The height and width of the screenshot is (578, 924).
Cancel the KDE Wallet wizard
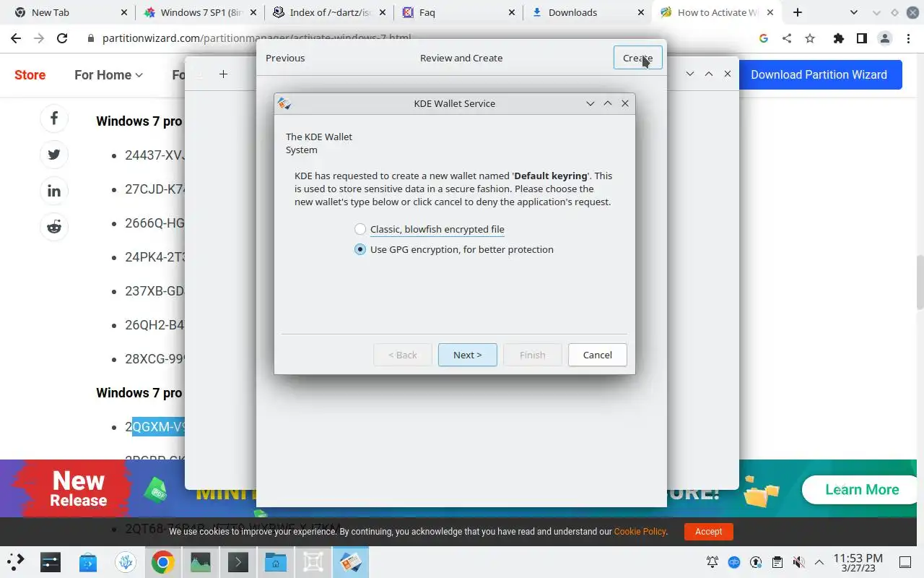[x=597, y=355]
